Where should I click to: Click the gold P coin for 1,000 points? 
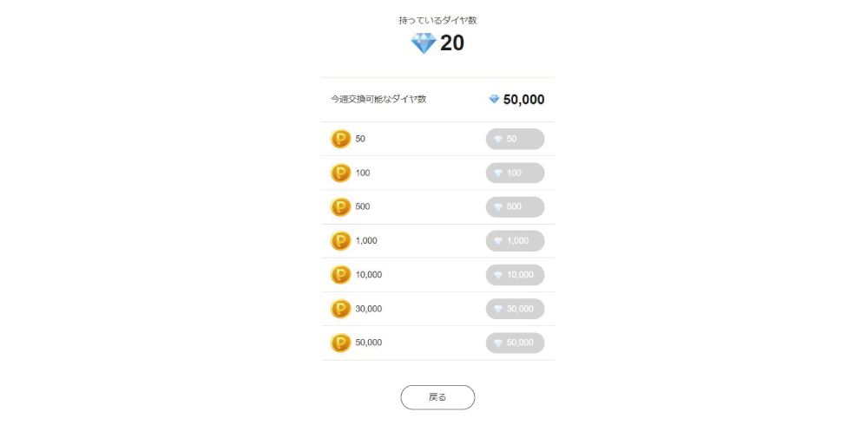coord(340,240)
